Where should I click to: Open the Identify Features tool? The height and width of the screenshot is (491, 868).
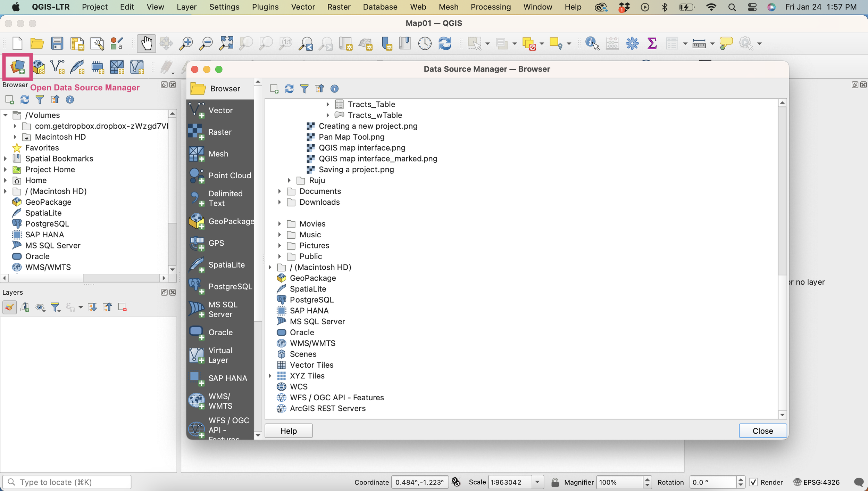(x=592, y=43)
